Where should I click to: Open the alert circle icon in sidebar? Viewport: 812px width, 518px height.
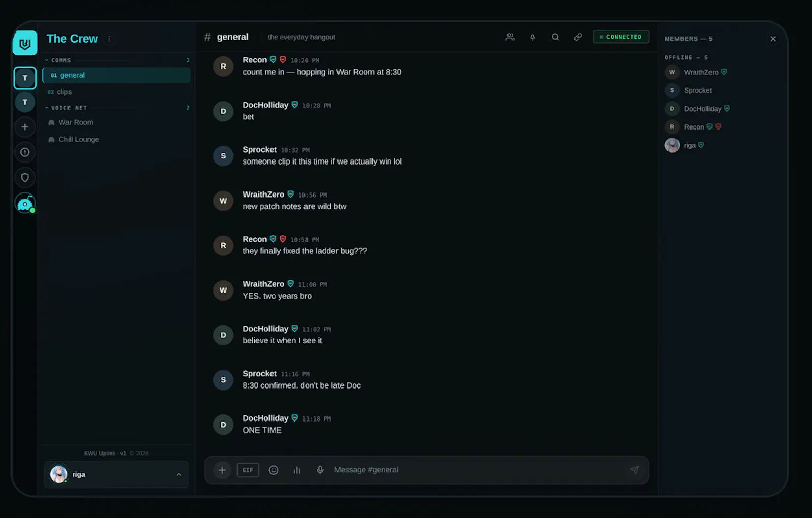pyautogui.click(x=25, y=152)
